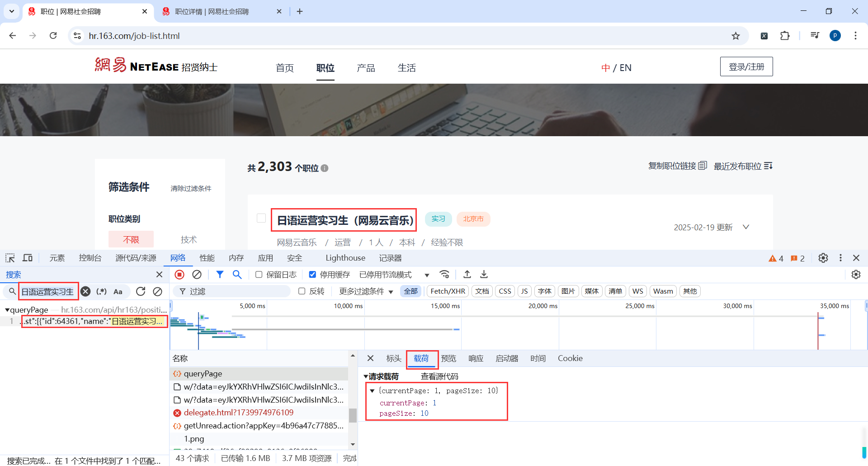Open the More filters dropdown

pyautogui.click(x=366, y=291)
